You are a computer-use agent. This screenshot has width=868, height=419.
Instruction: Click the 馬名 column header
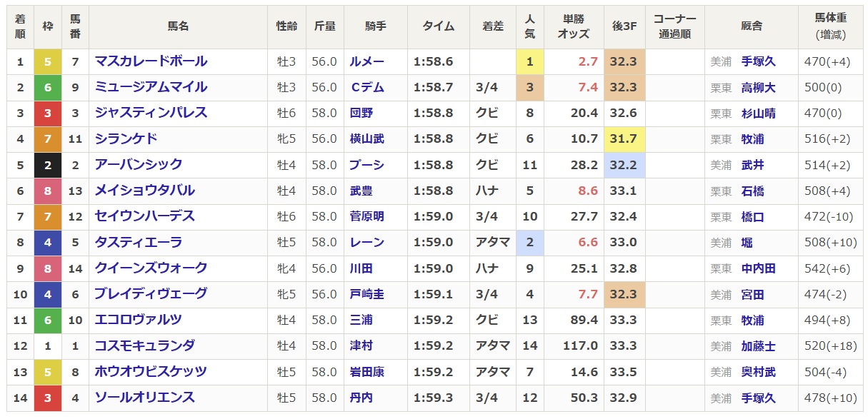[178, 26]
